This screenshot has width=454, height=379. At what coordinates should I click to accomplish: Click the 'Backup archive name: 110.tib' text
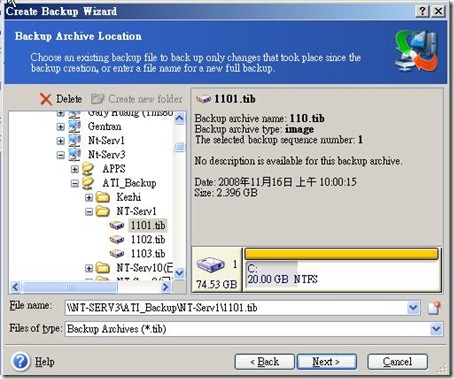pyautogui.click(x=260, y=118)
